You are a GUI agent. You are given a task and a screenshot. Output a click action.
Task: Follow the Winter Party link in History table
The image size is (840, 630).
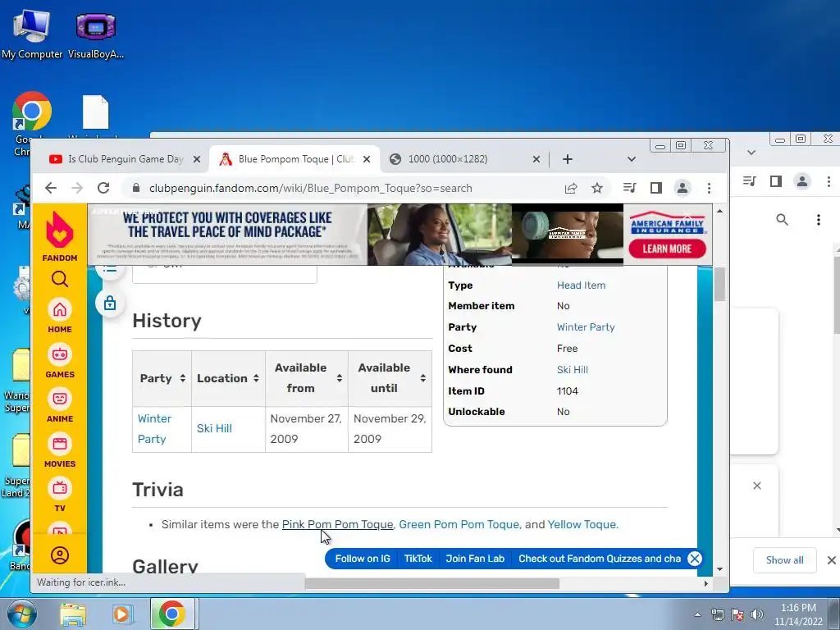pos(154,428)
